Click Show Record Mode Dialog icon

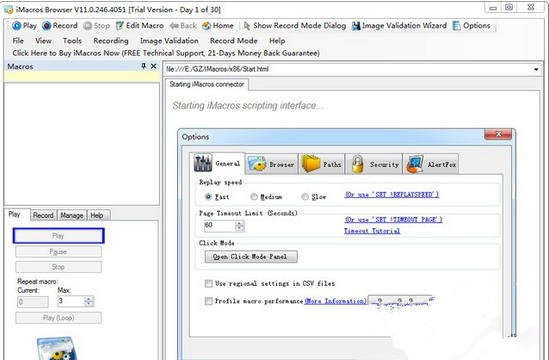click(247, 26)
